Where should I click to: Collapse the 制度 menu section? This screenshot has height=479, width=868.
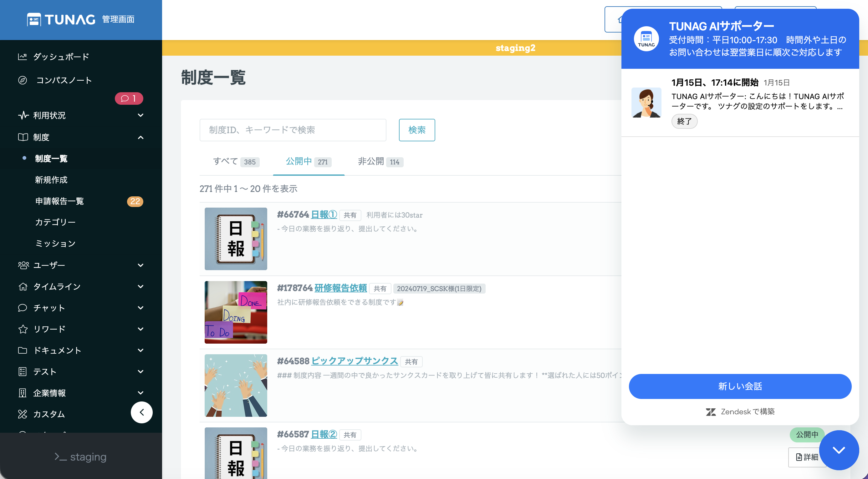coord(140,137)
